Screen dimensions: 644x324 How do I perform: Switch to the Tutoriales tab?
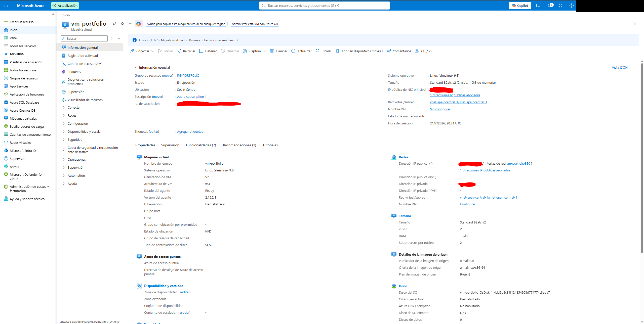click(x=270, y=145)
